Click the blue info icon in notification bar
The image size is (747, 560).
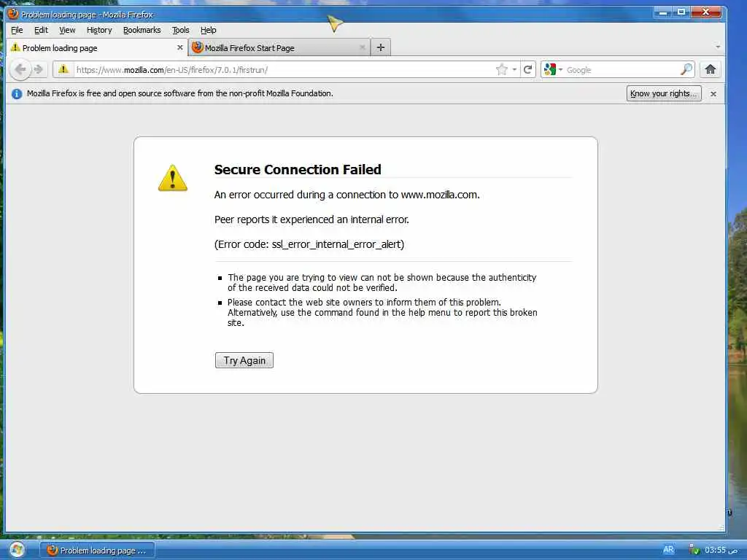(17, 94)
